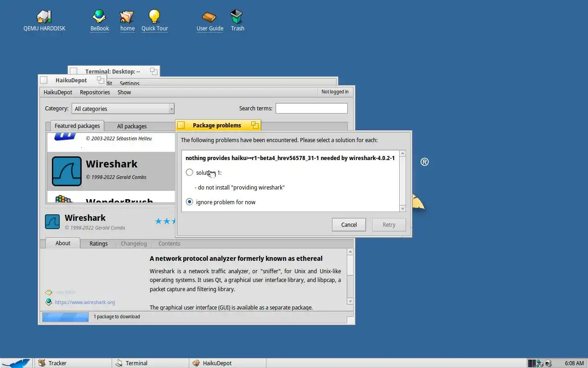
Task: Click Cancel in Package problems dialog
Action: 349,224
